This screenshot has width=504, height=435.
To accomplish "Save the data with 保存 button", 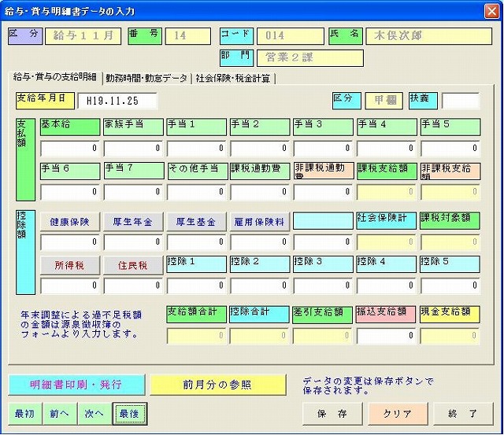I will click(332, 413).
